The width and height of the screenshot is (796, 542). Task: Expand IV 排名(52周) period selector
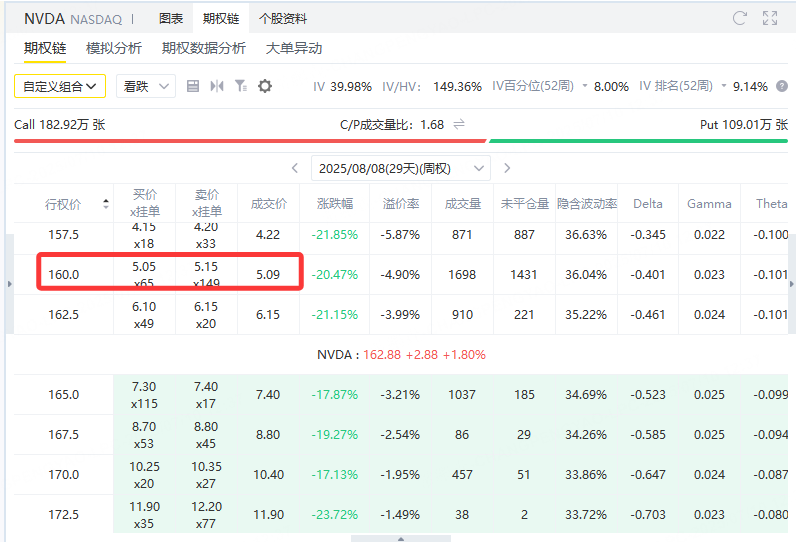click(724, 86)
